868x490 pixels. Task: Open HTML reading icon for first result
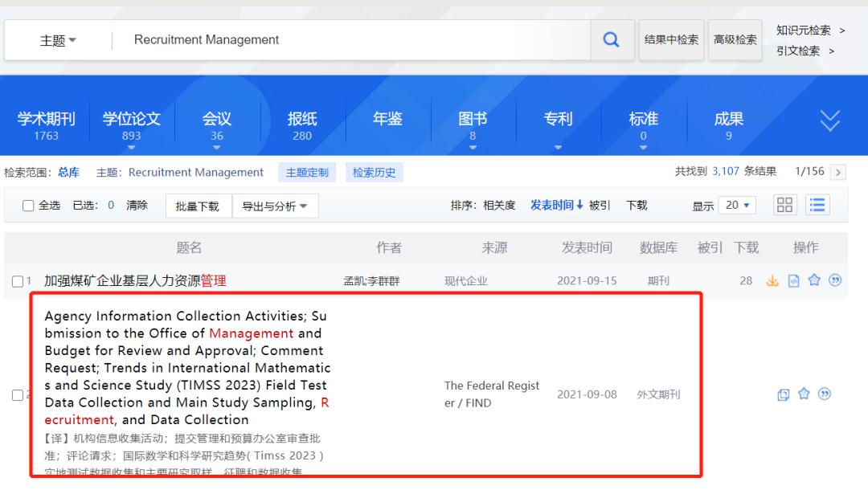coord(792,281)
